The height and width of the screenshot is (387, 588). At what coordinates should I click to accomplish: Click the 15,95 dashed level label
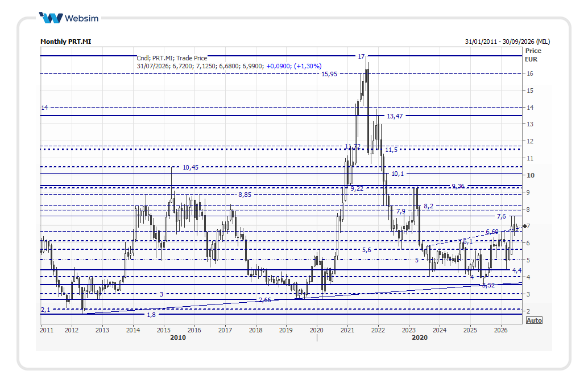pos(329,75)
